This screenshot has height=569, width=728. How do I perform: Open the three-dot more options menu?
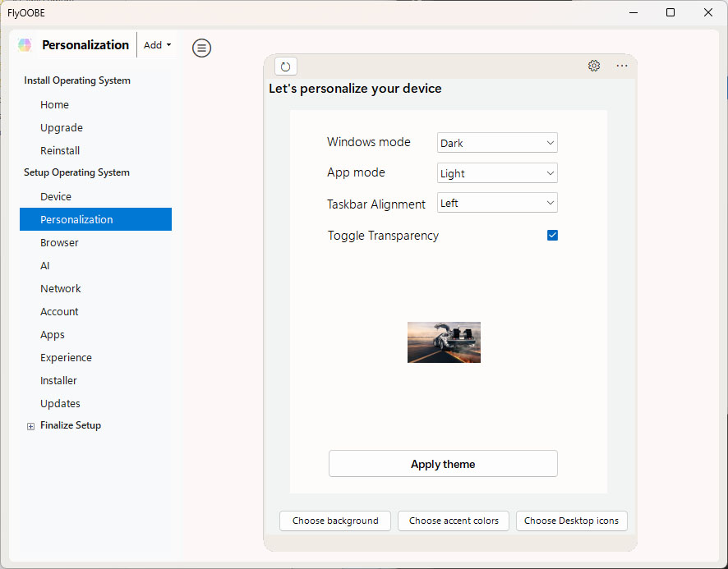622,67
